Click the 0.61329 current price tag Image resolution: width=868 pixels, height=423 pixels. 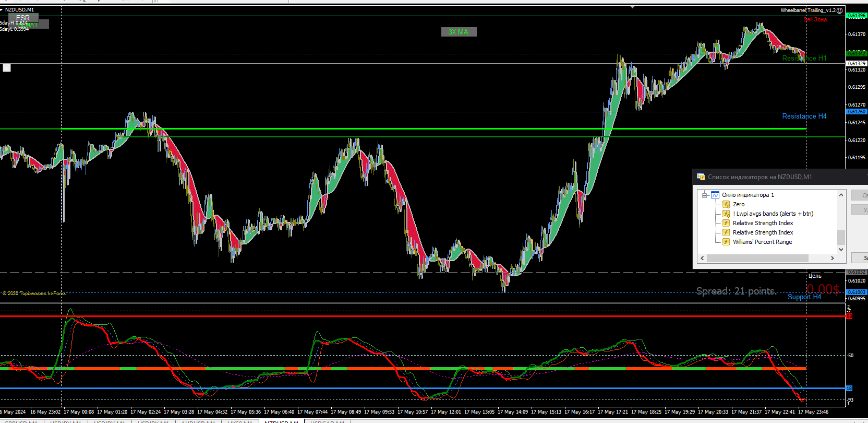click(x=857, y=63)
